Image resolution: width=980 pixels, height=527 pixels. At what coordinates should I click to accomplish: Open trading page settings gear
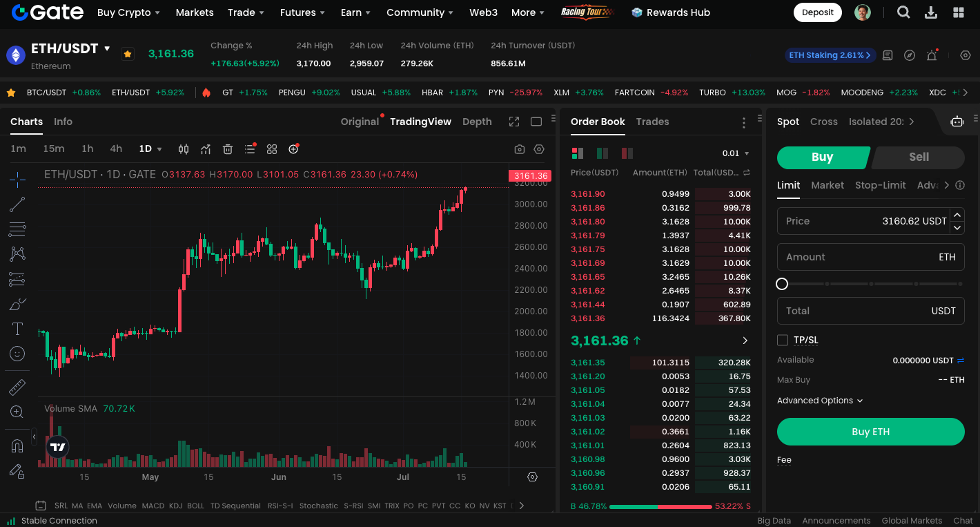coord(966,55)
